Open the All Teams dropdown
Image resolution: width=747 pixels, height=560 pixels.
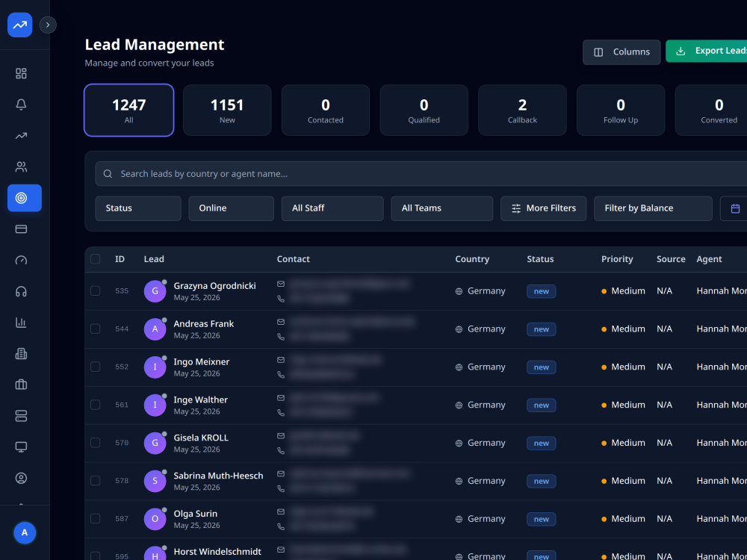[442, 208]
